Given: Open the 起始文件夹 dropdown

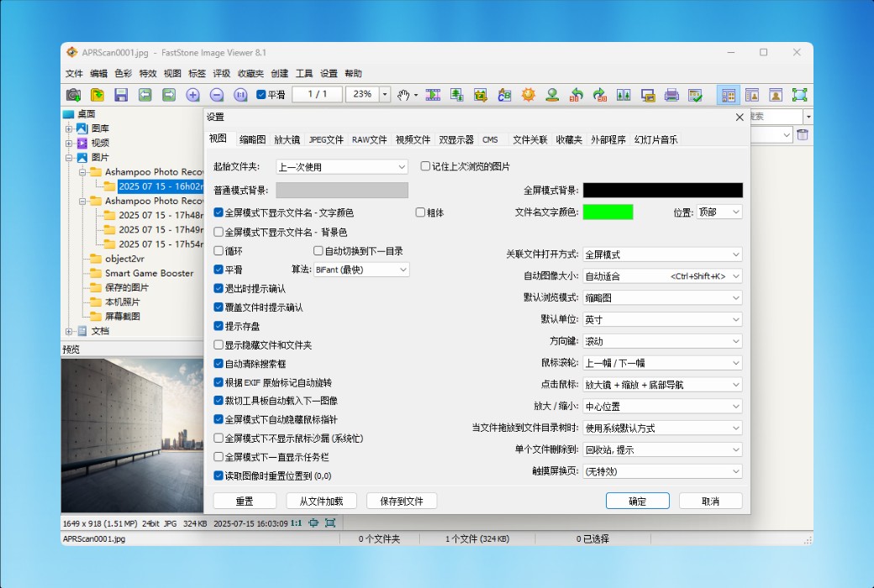Looking at the screenshot, I should pyautogui.click(x=342, y=166).
